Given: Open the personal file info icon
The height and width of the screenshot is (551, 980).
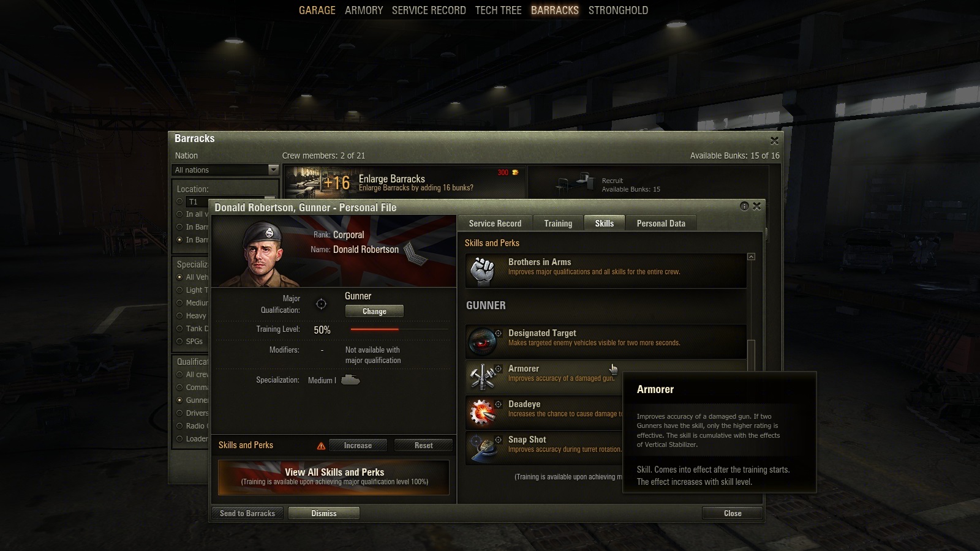Looking at the screenshot, I should (744, 206).
